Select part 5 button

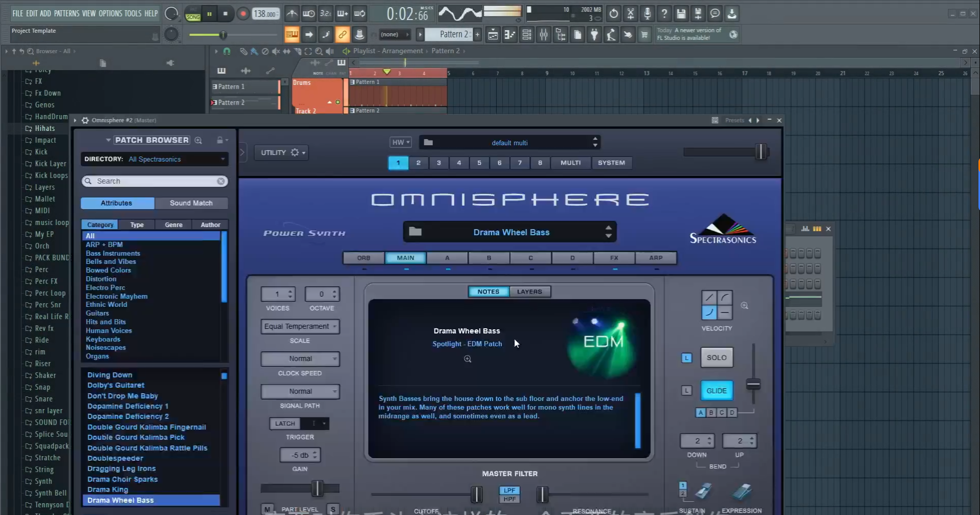coord(479,163)
